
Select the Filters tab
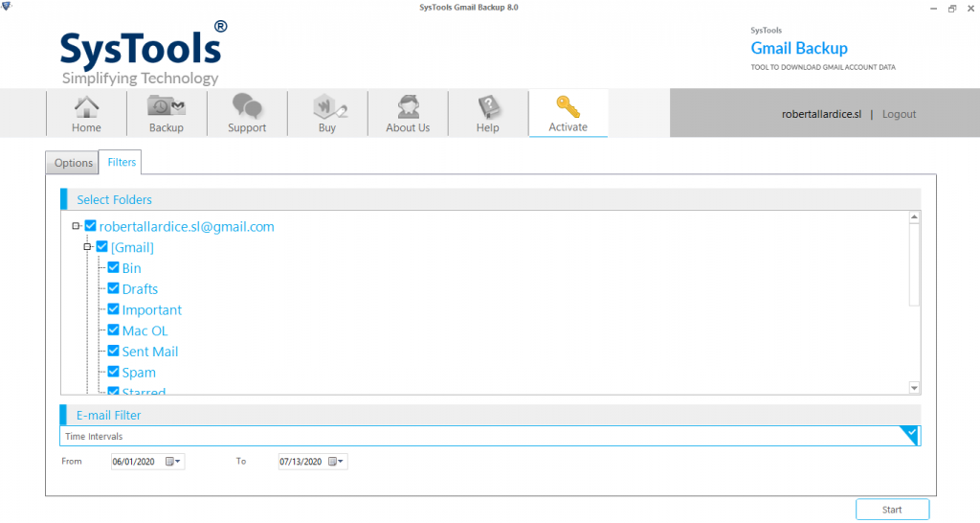click(x=122, y=162)
